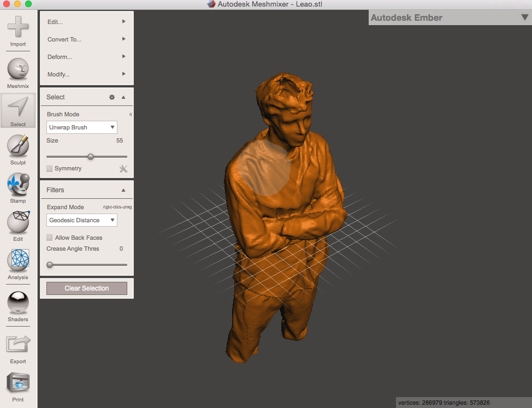The height and width of the screenshot is (408, 532).
Task: Collapse the Select panel
Action: tap(123, 97)
